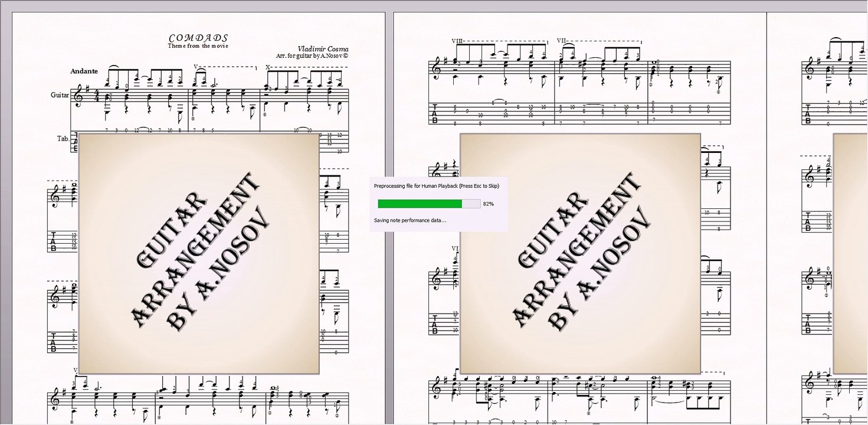Select the "Theme from the movie" subtitle

tap(198, 46)
